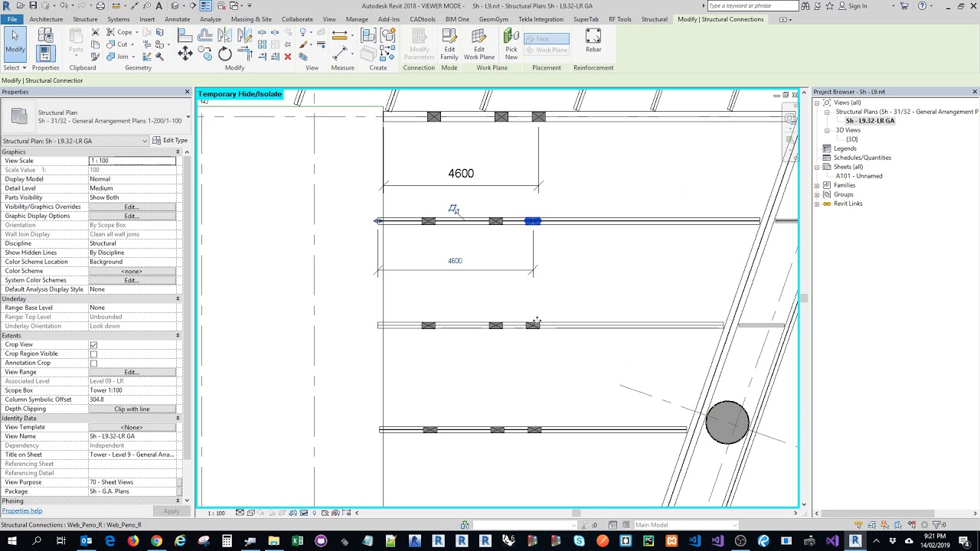Select the Trim/Extend to Corner icon
980x551 pixels.
245,53
